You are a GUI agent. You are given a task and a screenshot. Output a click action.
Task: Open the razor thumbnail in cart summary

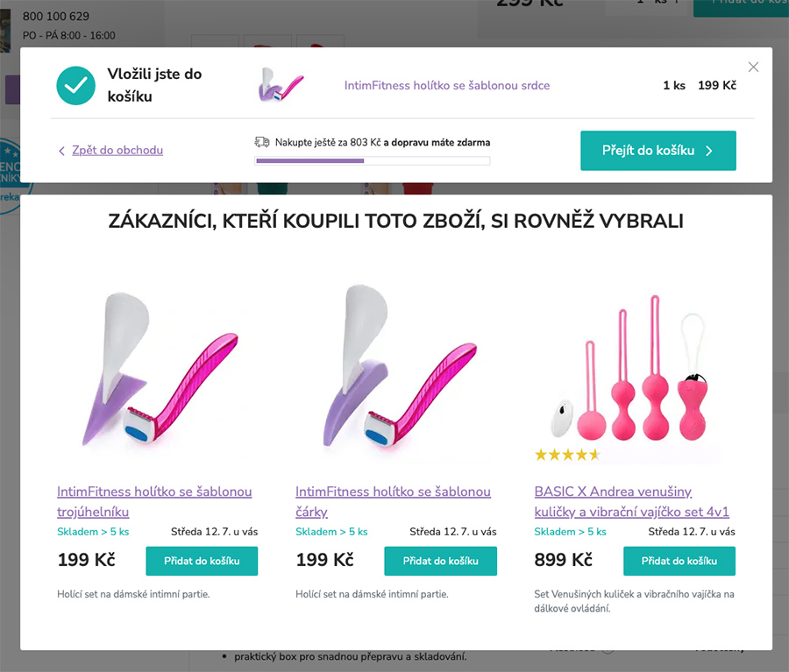click(281, 85)
